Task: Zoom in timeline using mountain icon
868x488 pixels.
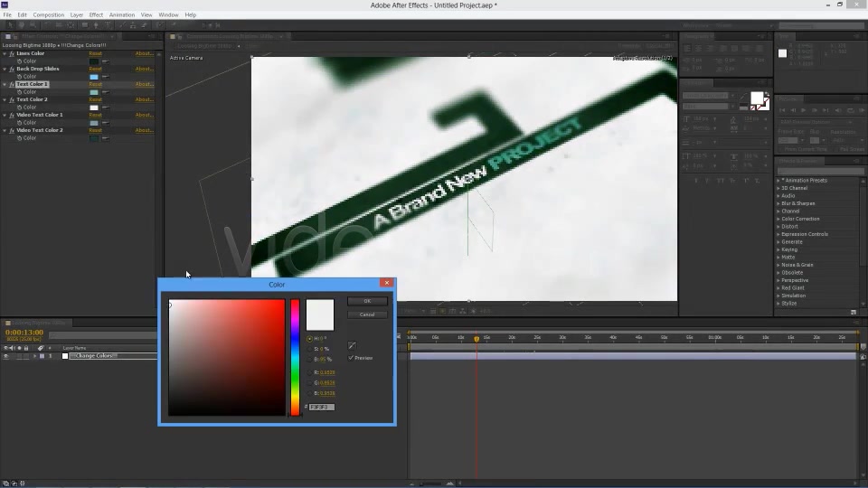Action: (450, 483)
